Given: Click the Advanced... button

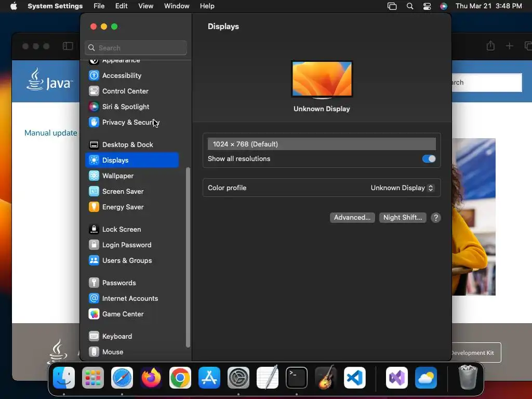Looking at the screenshot, I should coord(352,218).
